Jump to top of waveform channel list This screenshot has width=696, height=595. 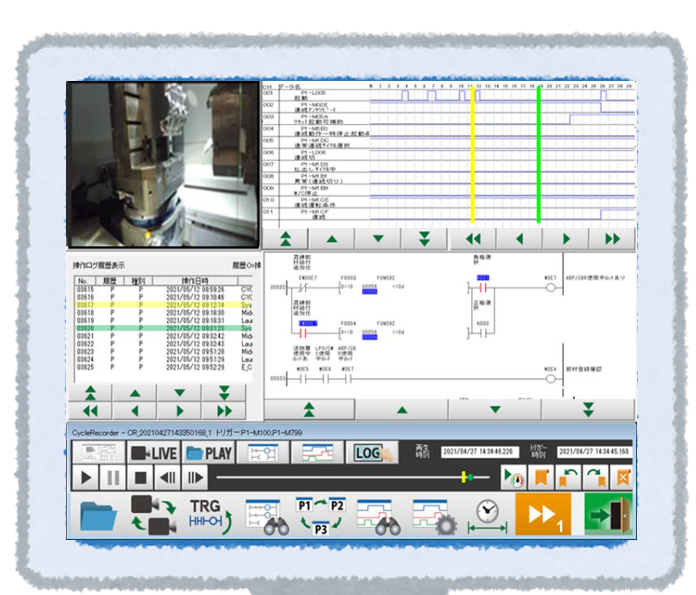coord(285,239)
